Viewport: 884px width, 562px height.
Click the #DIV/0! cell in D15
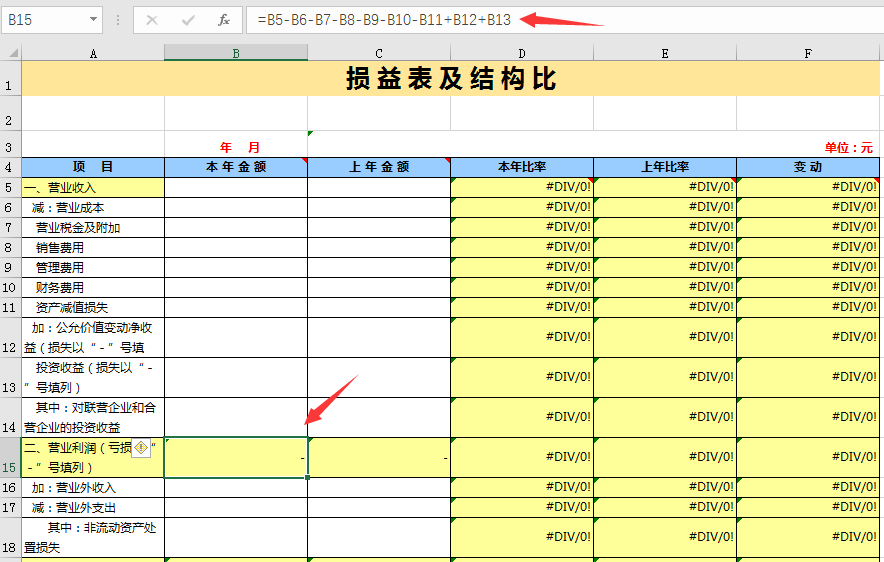coord(522,458)
